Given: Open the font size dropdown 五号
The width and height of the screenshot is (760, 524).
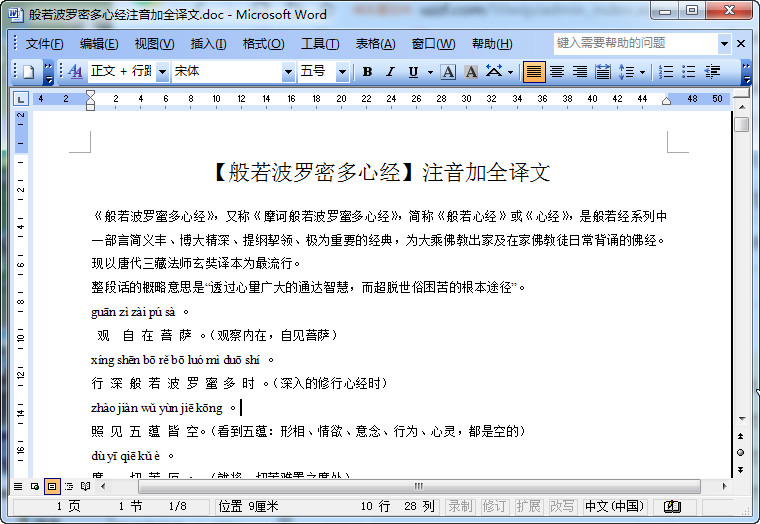Looking at the screenshot, I should [x=342, y=72].
